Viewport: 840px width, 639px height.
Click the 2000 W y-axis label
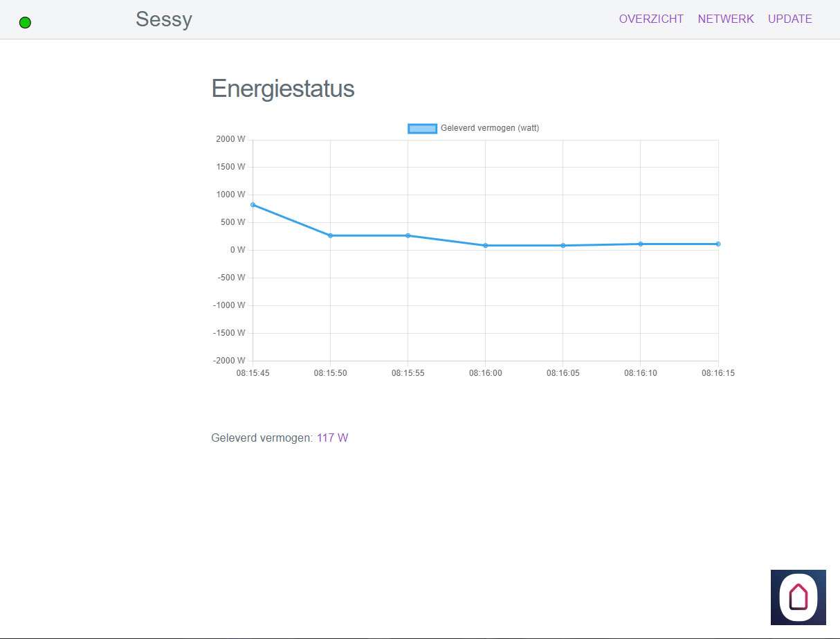tap(230, 139)
